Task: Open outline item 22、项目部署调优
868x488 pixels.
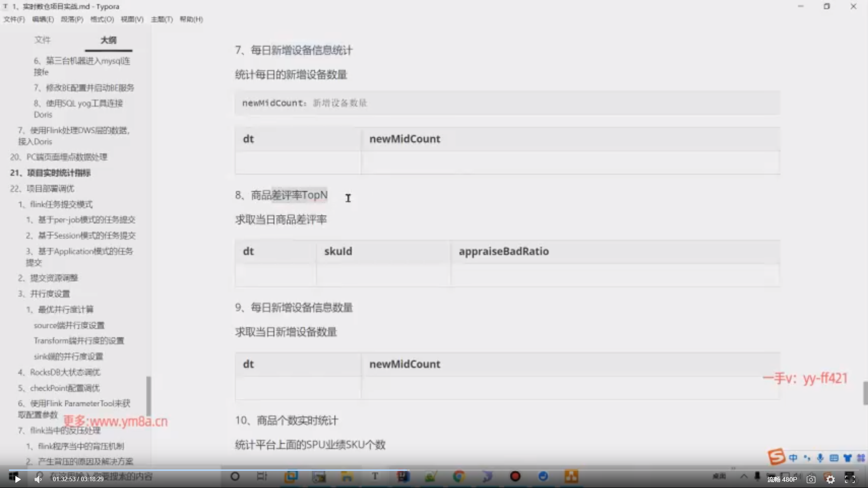Action: click(x=42, y=188)
